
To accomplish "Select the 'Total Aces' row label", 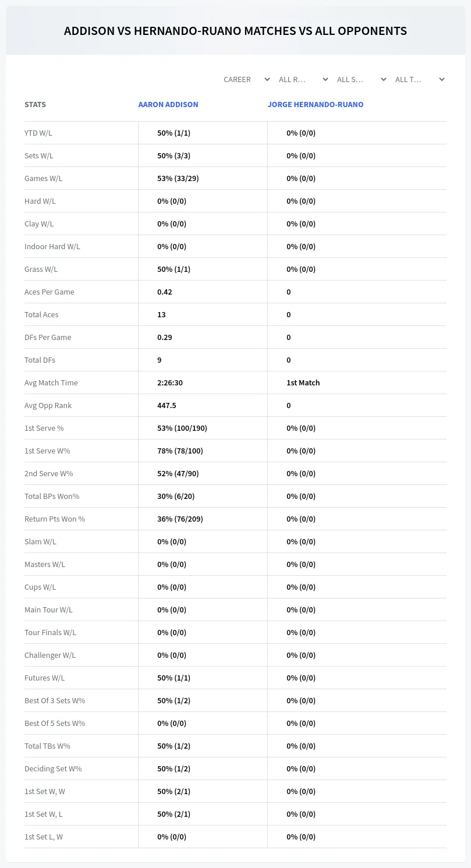I will point(41,314).
